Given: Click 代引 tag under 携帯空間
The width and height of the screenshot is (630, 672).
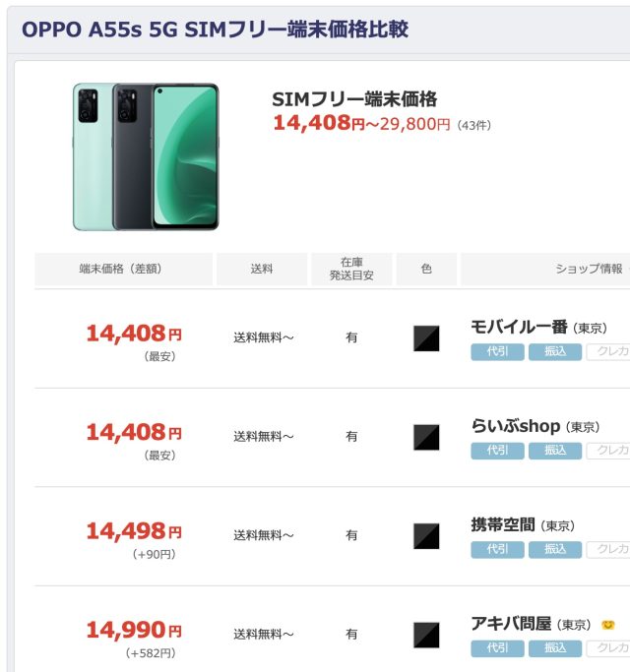Looking at the screenshot, I should tap(497, 549).
